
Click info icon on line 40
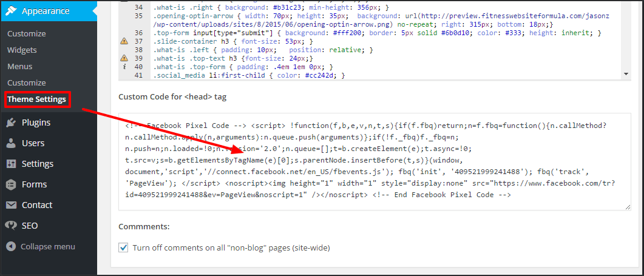point(124,67)
